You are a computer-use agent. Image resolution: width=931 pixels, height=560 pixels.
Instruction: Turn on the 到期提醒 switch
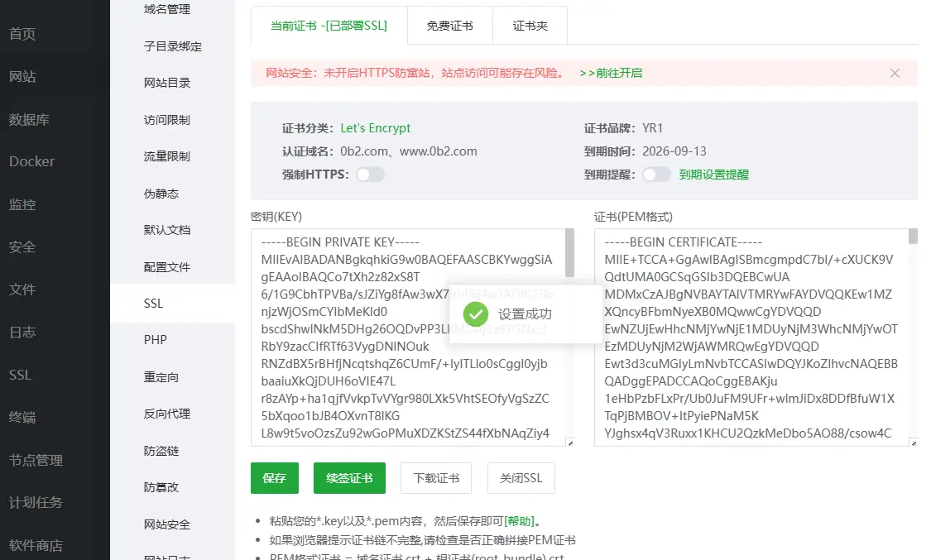click(x=656, y=175)
